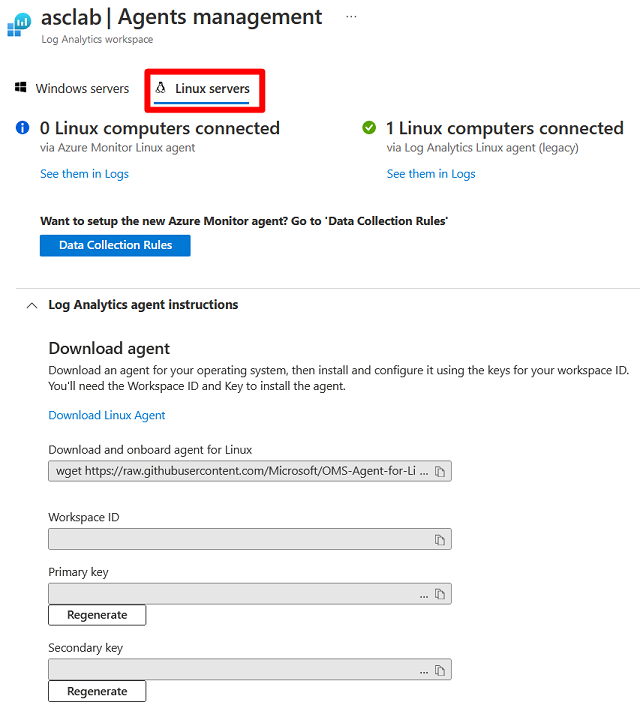See Azure Monitor Linux agent logs
This screenshot has width=640, height=711.
tap(84, 174)
